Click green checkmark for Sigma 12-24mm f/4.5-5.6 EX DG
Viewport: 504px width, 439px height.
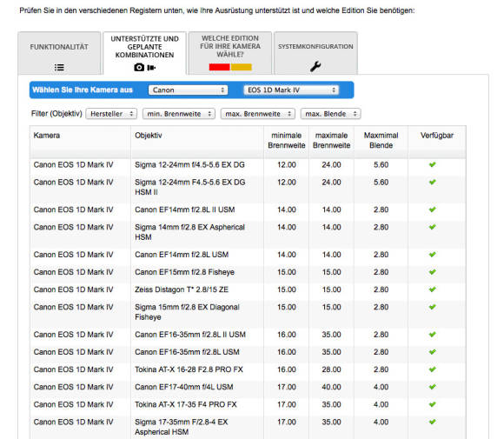tap(433, 164)
